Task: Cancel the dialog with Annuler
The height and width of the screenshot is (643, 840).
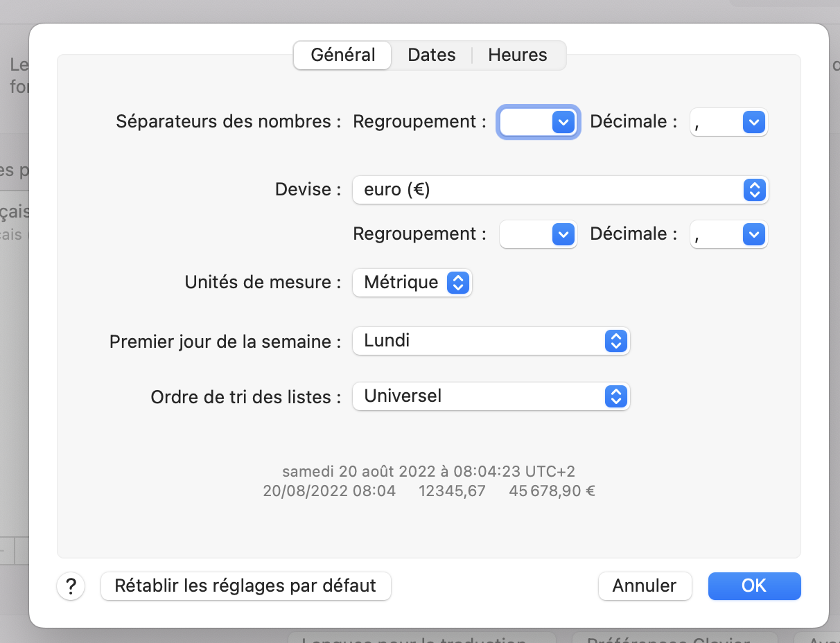Action: (645, 585)
